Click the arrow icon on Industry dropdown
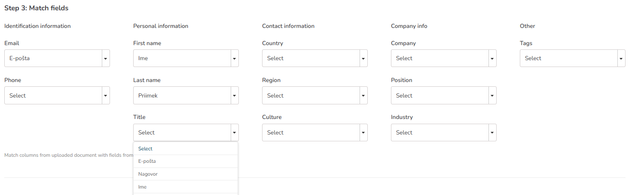 point(492,133)
